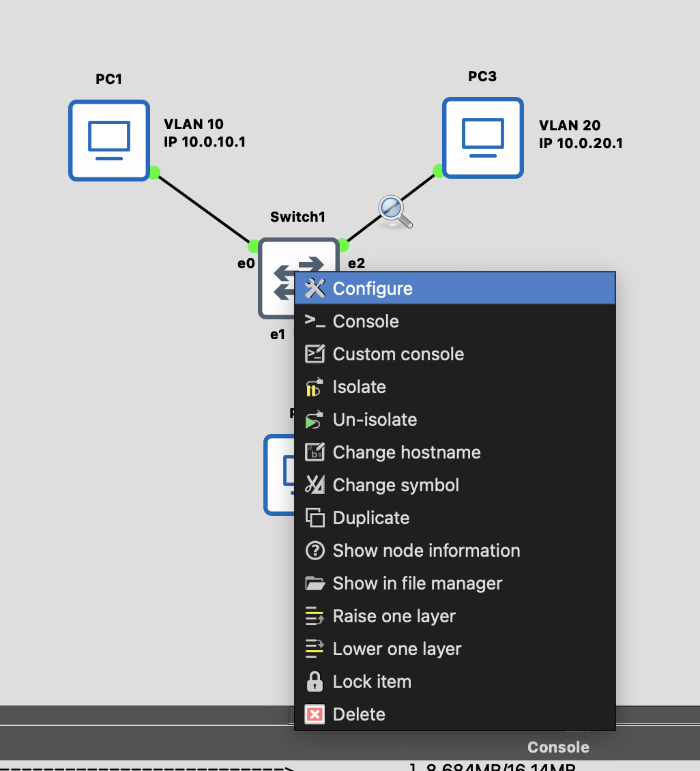Screen dimensions: 700x771
Task: Click the wrench icon beside Configure
Action: (315, 289)
